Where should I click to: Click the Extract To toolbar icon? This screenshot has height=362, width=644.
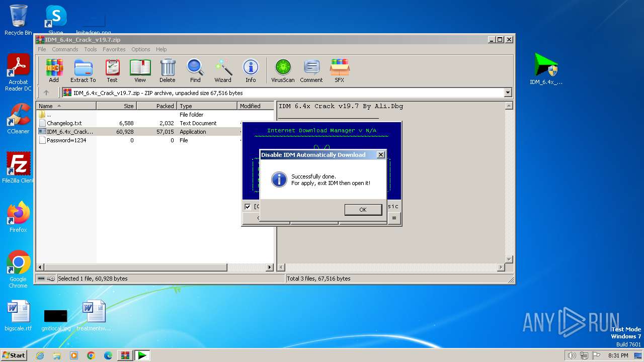pyautogui.click(x=83, y=70)
